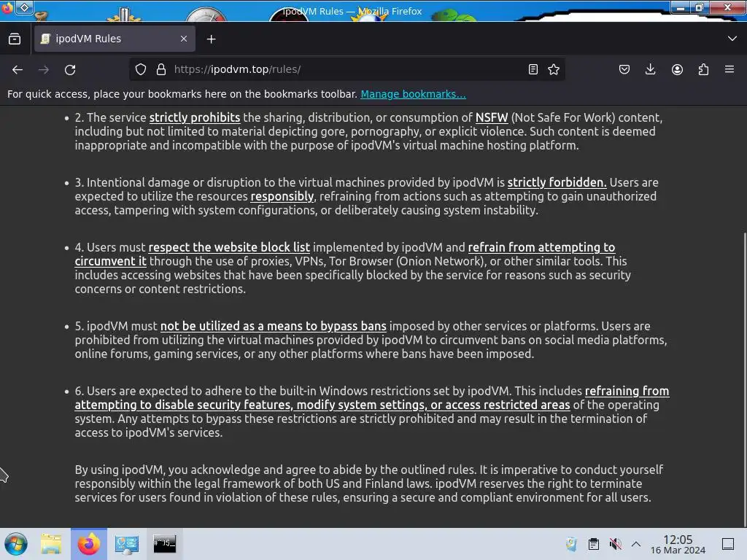View site security padlock info
Viewport: 747px width, 560px height.
(x=161, y=69)
